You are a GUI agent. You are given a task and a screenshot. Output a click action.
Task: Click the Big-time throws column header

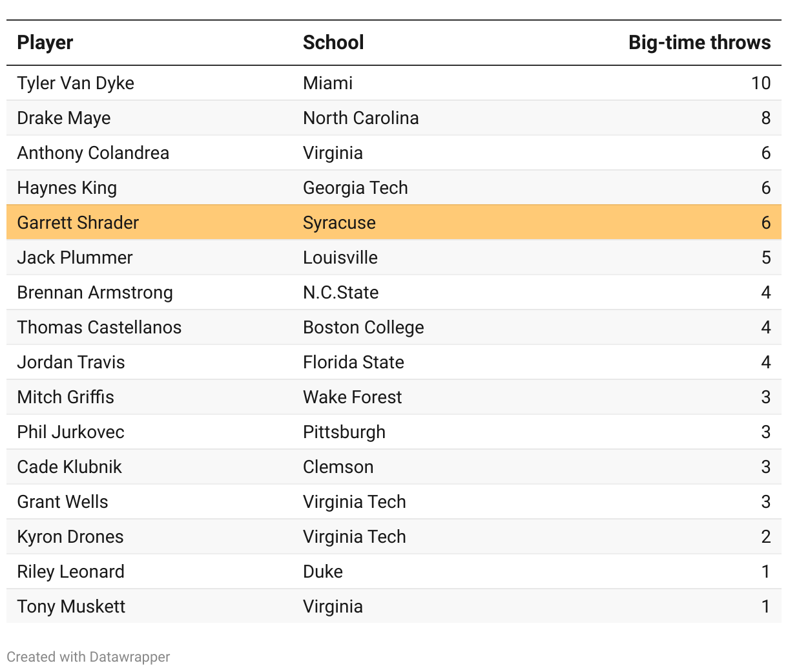[699, 43]
